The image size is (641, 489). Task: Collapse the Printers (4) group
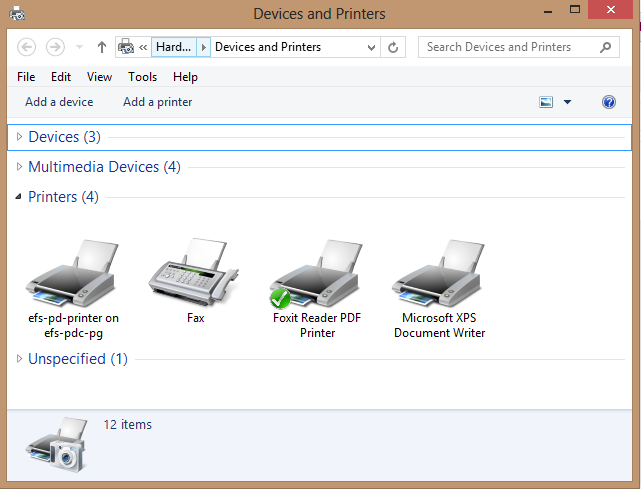(18, 197)
